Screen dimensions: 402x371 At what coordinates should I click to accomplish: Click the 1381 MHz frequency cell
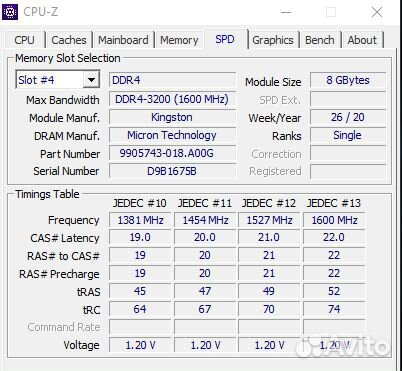click(140, 220)
